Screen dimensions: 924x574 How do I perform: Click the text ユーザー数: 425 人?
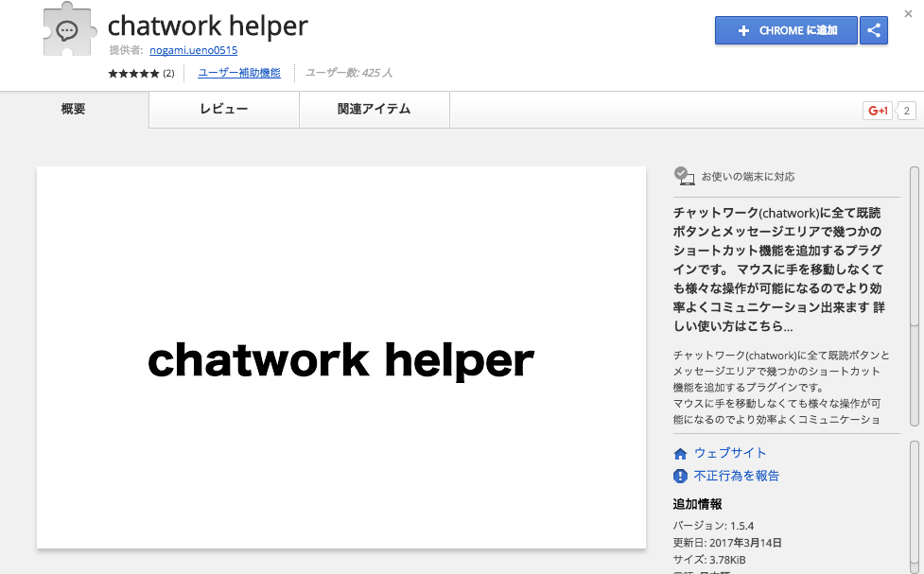click(x=349, y=73)
